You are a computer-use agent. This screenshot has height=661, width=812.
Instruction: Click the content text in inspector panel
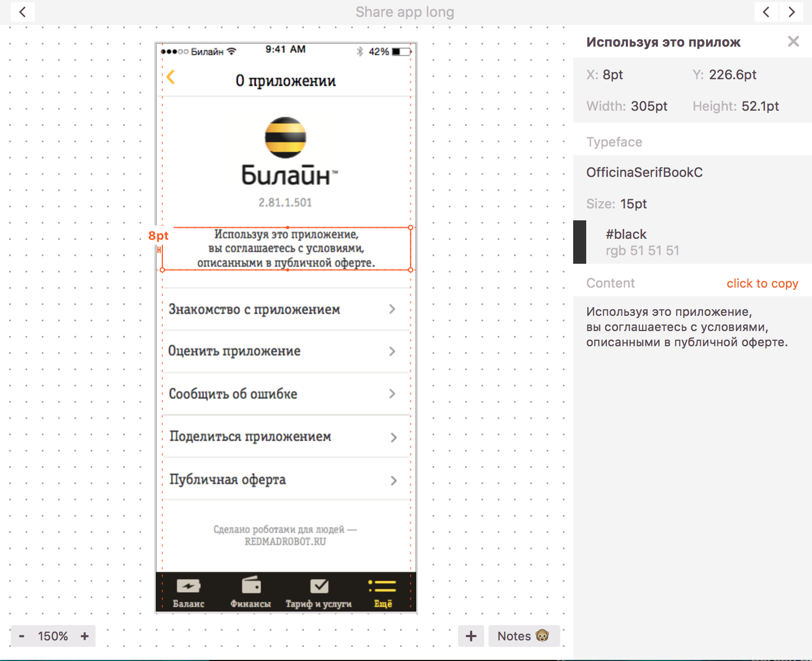coord(687,327)
